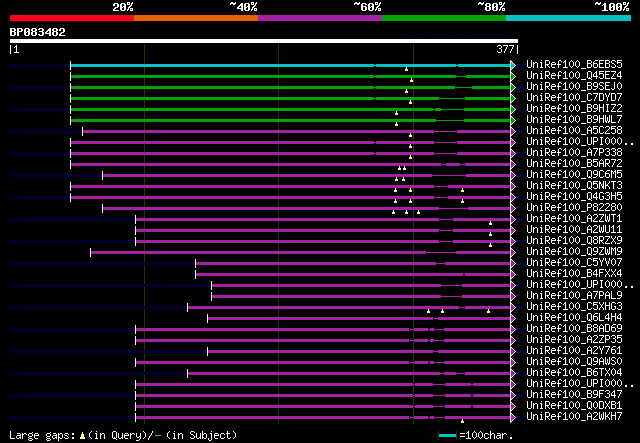The height and width of the screenshot is (443, 640).
Task: Click the UniRef100_Q9ZWM9 label
Action: click(x=574, y=252)
